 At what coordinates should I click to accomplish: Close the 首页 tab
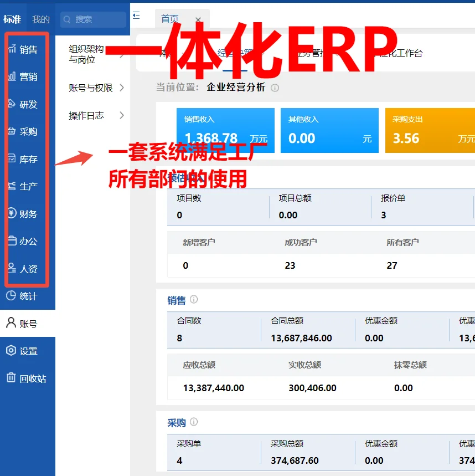pos(198,18)
